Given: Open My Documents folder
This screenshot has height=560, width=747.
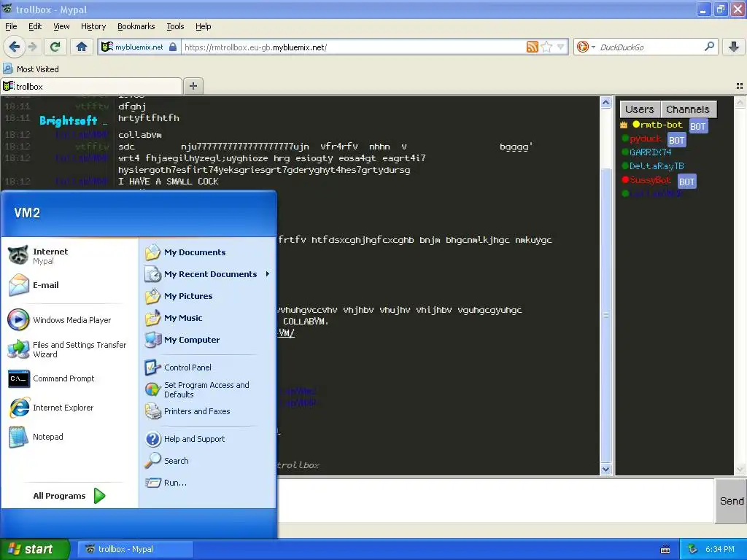Looking at the screenshot, I should (207, 252).
